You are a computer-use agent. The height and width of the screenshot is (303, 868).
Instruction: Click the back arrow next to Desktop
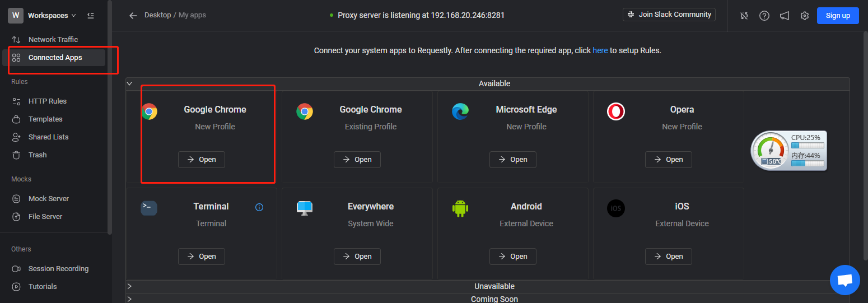(x=133, y=16)
